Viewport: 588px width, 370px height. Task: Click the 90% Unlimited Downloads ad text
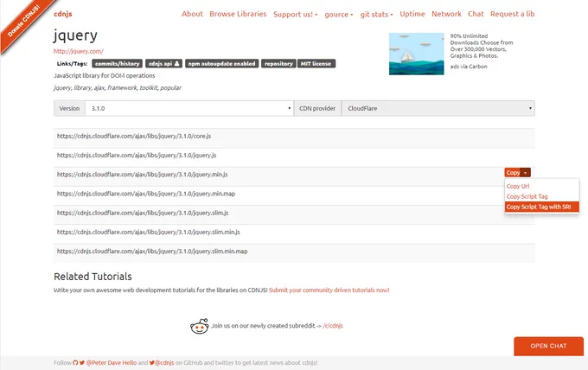pyautogui.click(x=482, y=46)
